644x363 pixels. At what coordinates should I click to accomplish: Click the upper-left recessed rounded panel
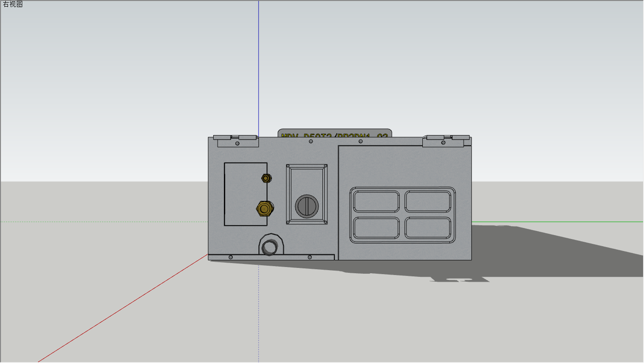point(377,202)
